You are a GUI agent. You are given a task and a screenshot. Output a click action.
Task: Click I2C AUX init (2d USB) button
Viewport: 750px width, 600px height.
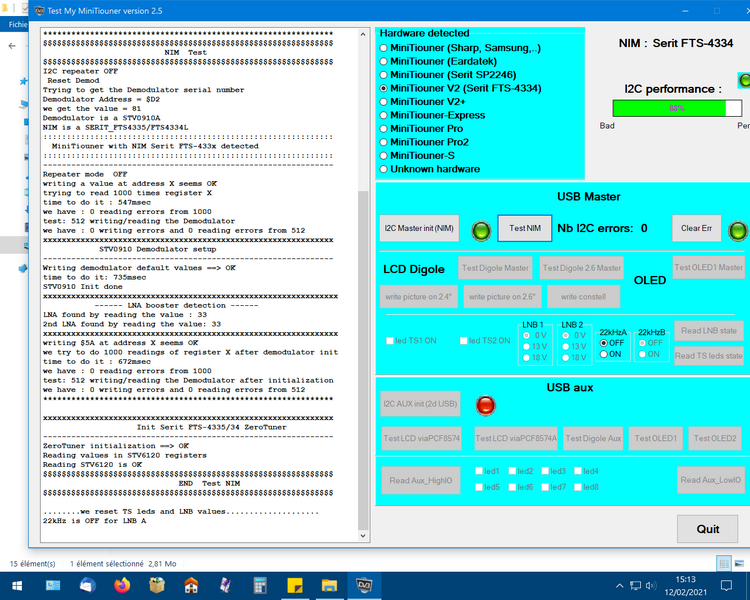pos(420,404)
